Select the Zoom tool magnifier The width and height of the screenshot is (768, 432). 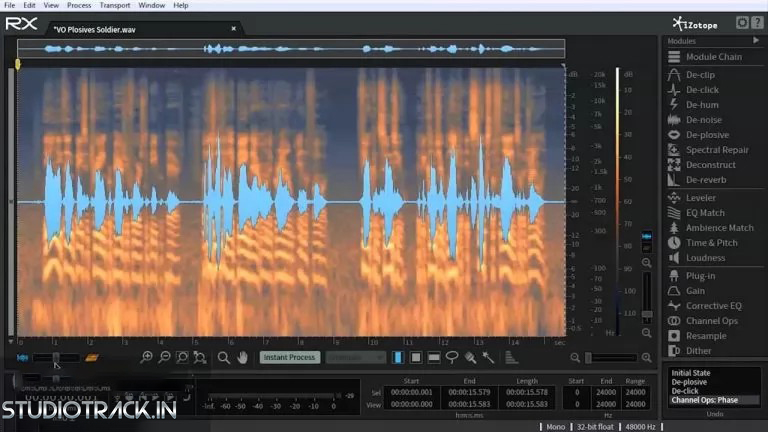223,358
